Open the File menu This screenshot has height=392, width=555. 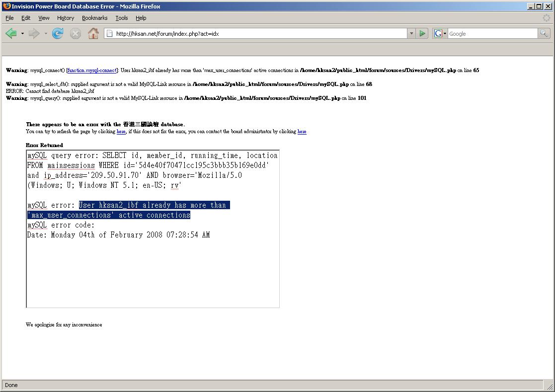point(9,18)
